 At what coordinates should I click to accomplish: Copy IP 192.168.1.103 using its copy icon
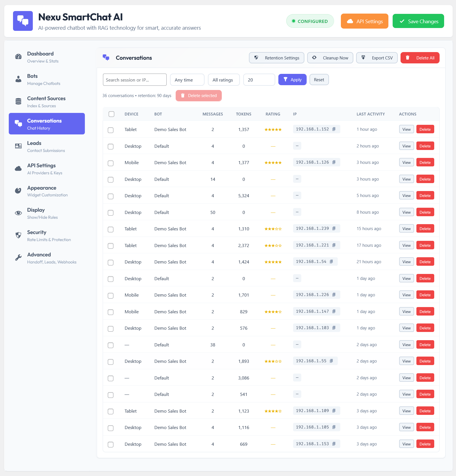(x=334, y=328)
